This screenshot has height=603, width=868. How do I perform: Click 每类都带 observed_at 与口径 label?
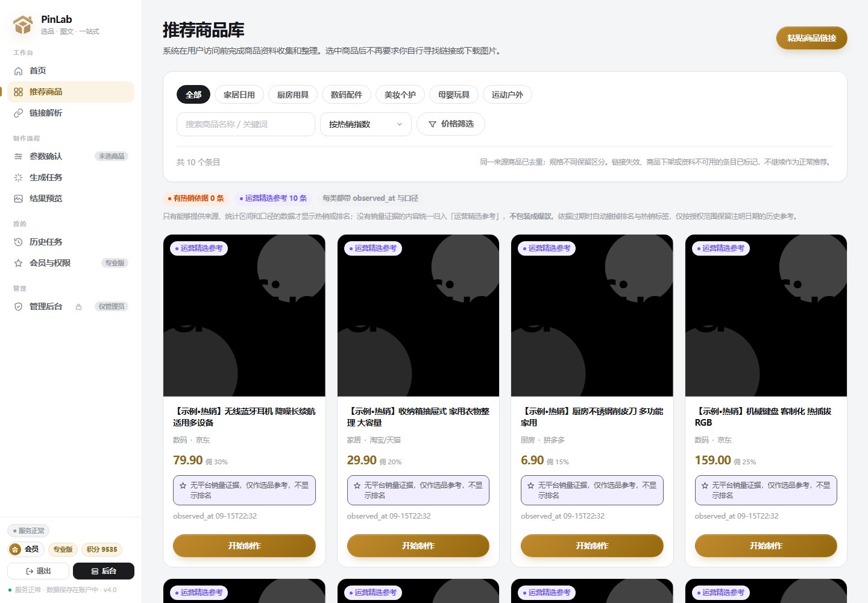[370, 198]
